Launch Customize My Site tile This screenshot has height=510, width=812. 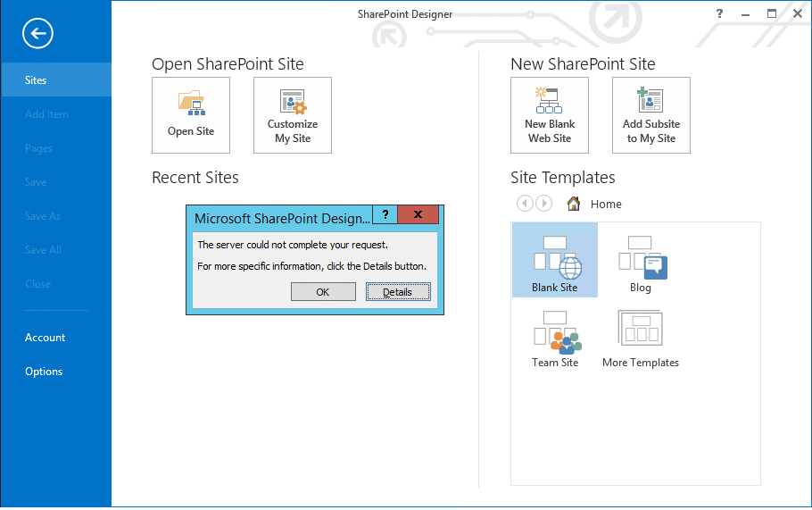coord(293,115)
